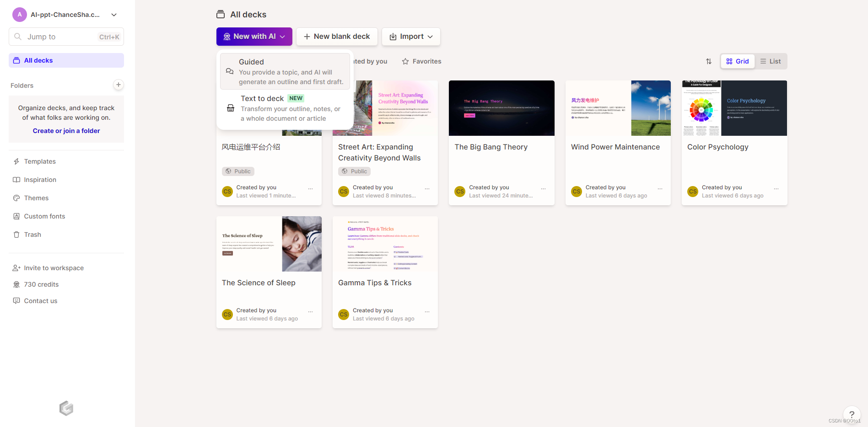Click Color Psychology title
The height and width of the screenshot is (427, 868).
pos(718,147)
